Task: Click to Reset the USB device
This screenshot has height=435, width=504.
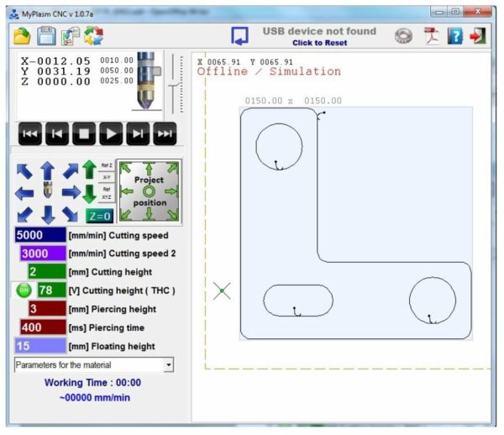Action: tap(319, 43)
